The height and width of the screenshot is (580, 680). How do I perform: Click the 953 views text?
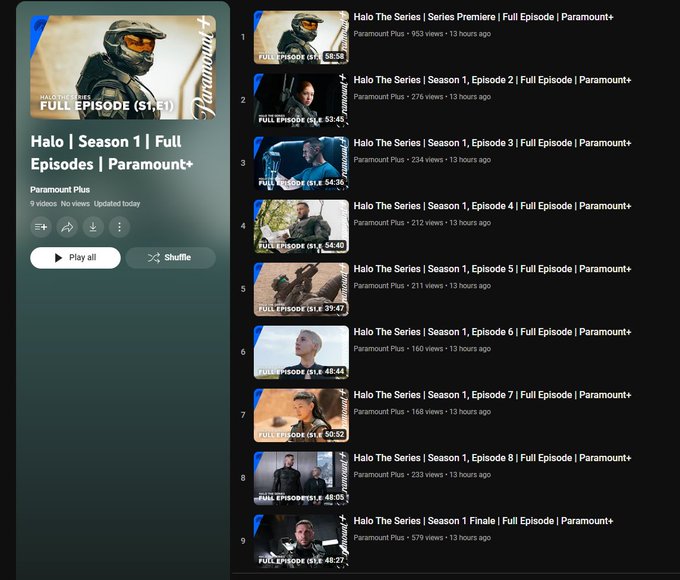(x=427, y=34)
